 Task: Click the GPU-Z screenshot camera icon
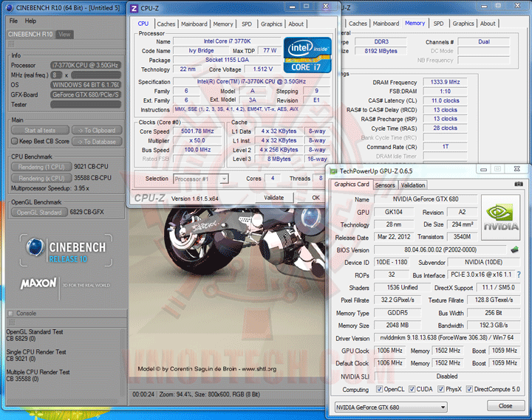[519, 184]
